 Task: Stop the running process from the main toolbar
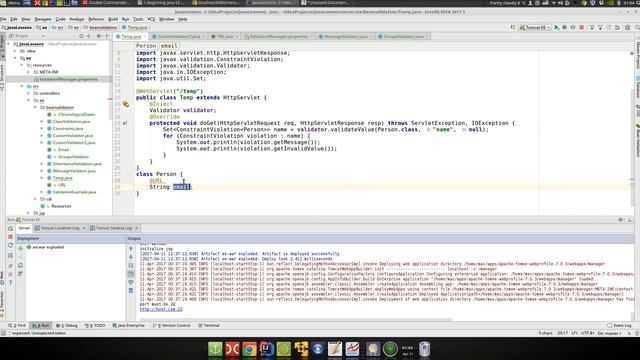(582, 27)
